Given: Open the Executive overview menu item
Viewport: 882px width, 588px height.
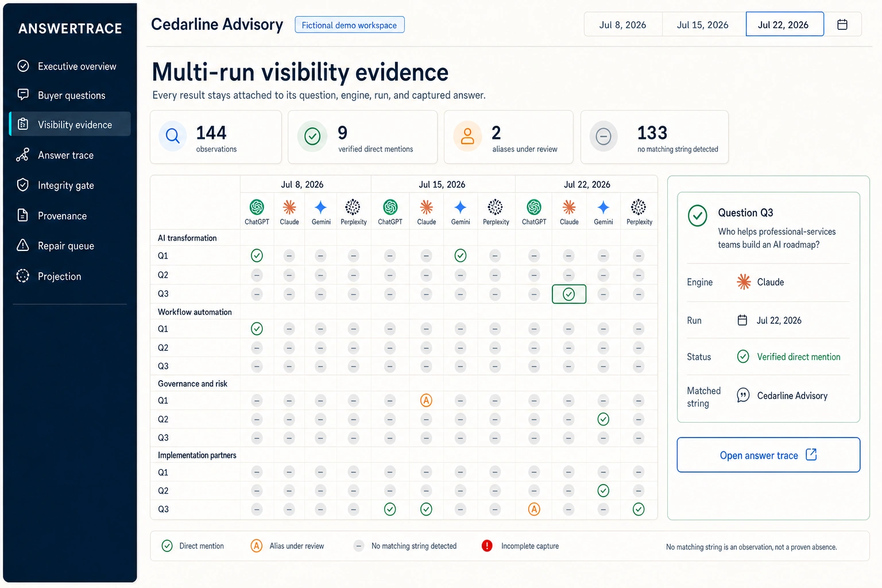Looking at the screenshot, I should coord(69,66).
